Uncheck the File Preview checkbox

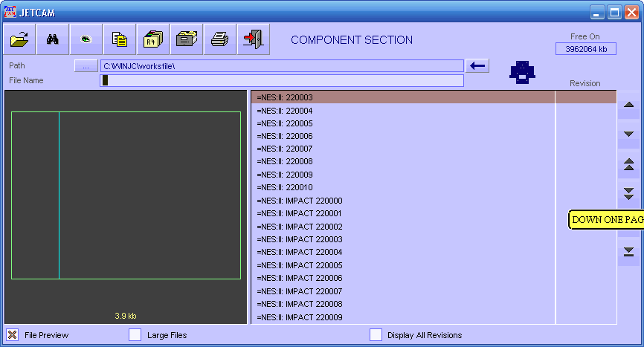[13, 334]
